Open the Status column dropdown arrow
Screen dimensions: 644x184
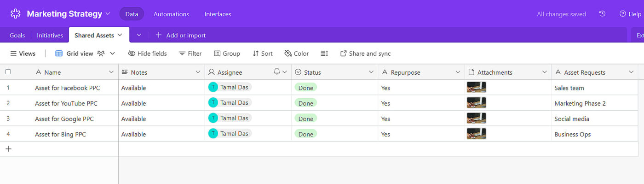(x=372, y=72)
